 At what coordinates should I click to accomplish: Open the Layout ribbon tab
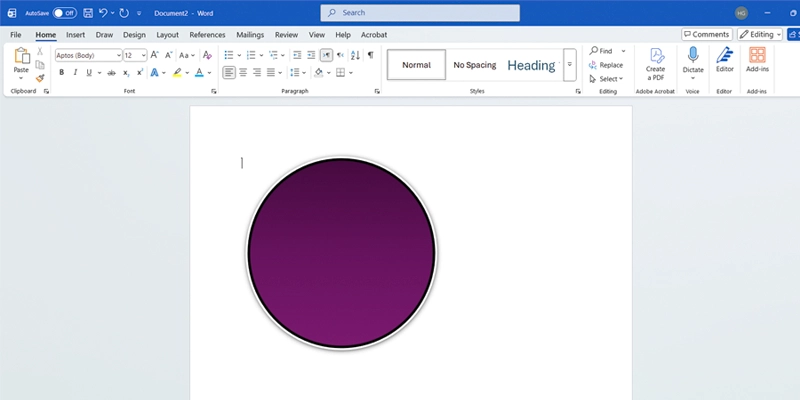[167, 34]
